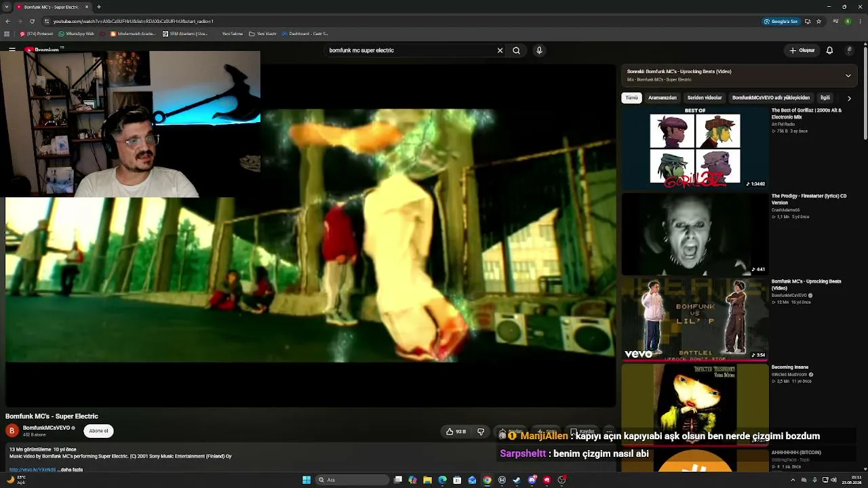Open the Chrome three-dot menu
868x488 pixels.
pyautogui.click(x=860, y=21)
